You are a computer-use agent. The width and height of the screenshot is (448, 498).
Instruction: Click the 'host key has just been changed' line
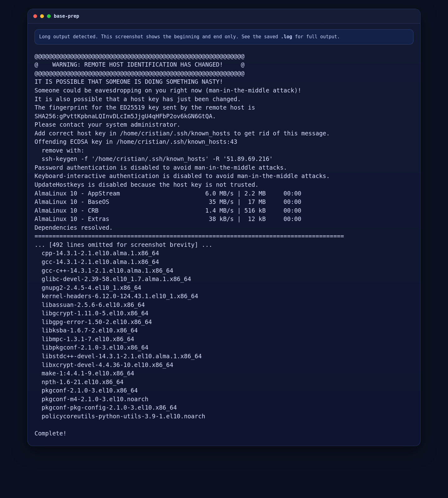point(138,99)
